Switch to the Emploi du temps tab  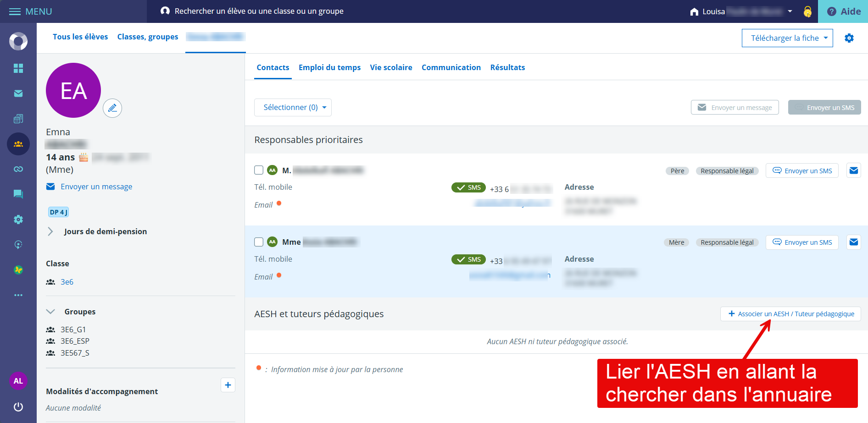tap(329, 67)
